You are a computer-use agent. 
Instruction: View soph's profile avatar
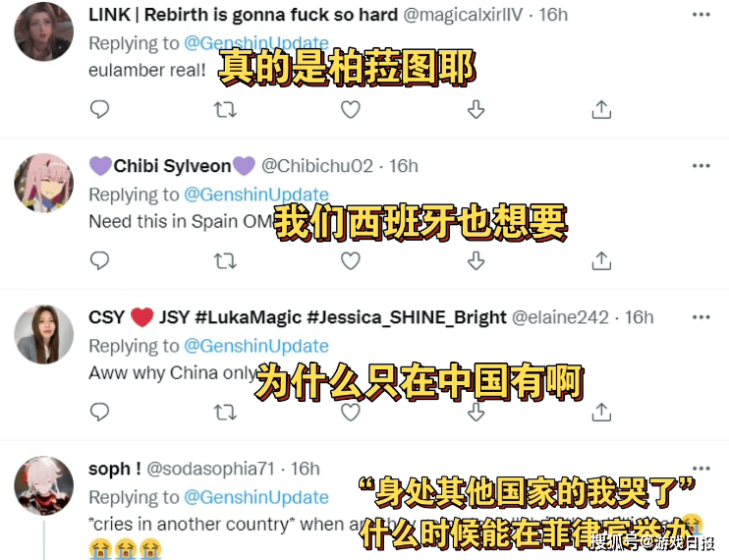tap(43, 485)
